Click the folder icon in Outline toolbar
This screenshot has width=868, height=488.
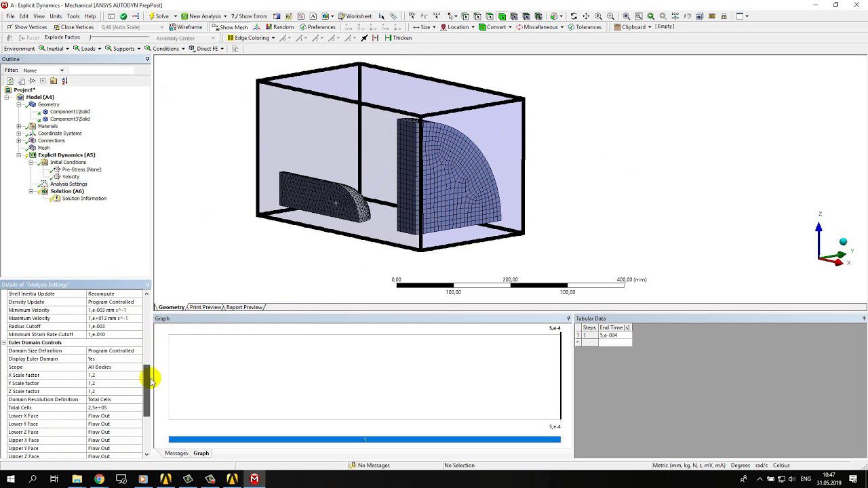(54, 81)
